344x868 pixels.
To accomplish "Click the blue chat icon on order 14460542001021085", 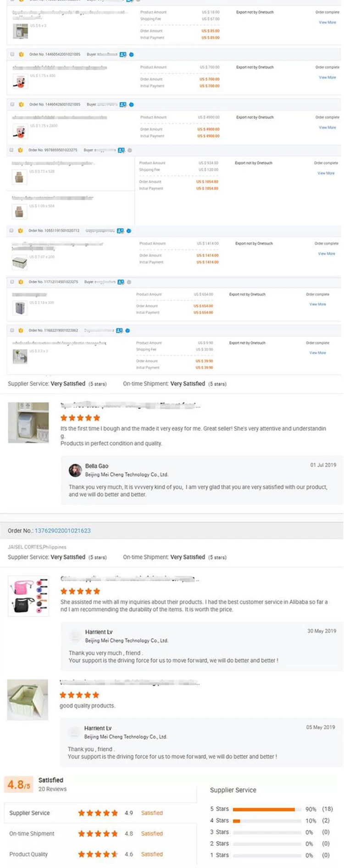I will click(131, 54).
